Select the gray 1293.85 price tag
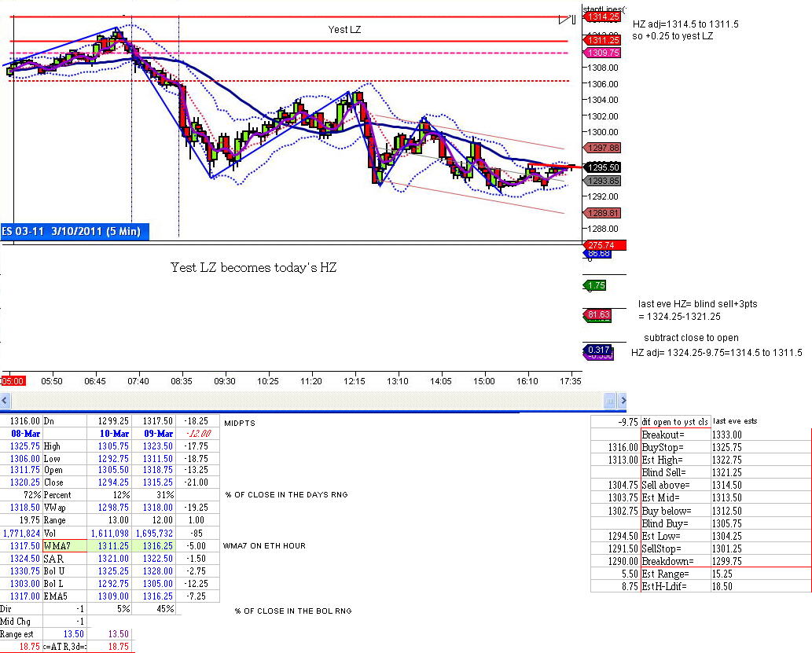812x653 pixels. [x=602, y=181]
